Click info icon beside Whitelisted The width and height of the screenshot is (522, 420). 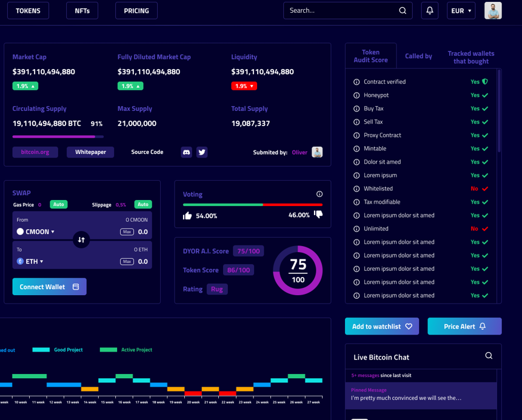356,188
